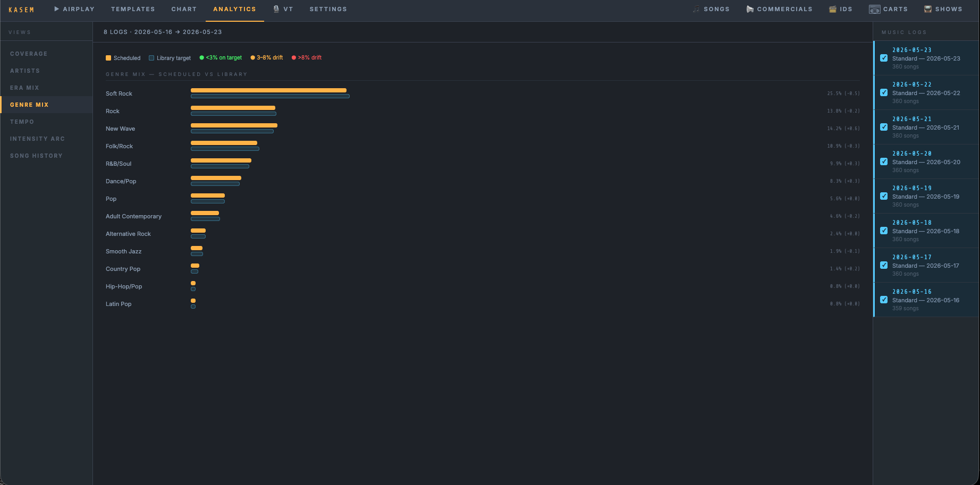Uncheck the 2026-05-18 music log

[884, 231]
